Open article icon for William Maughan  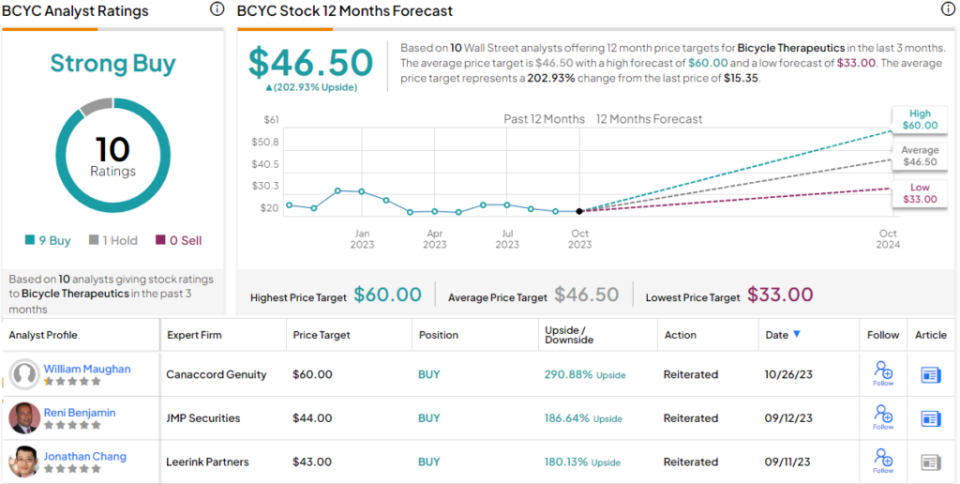click(930, 374)
